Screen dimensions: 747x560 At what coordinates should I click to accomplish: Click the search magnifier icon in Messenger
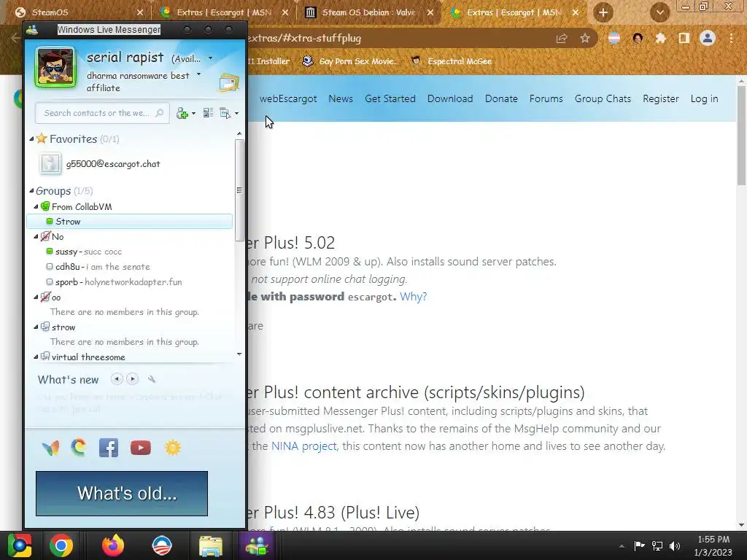click(x=160, y=113)
